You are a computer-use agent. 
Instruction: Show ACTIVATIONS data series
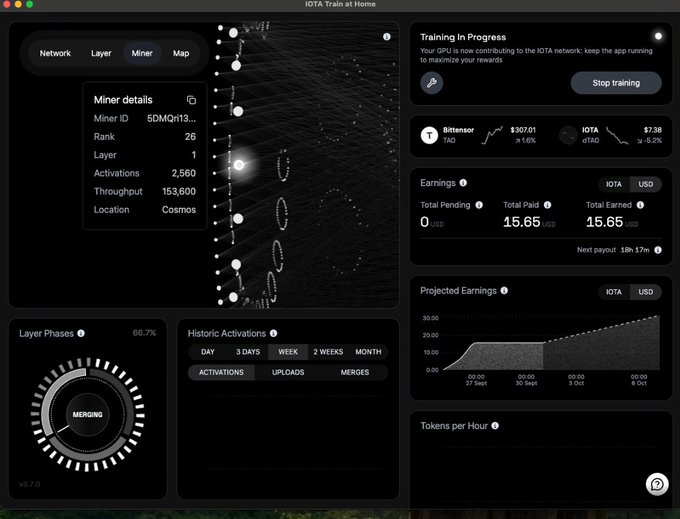tap(221, 372)
